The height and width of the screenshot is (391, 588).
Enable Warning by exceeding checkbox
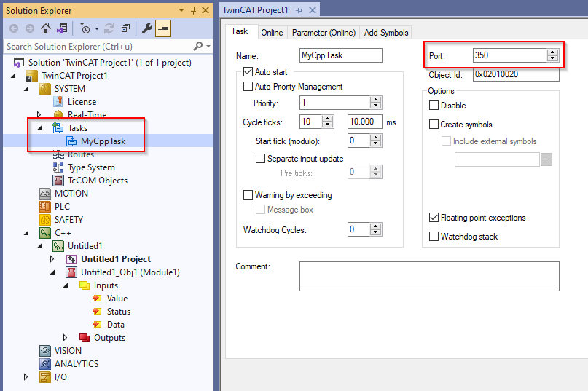(x=248, y=194)
